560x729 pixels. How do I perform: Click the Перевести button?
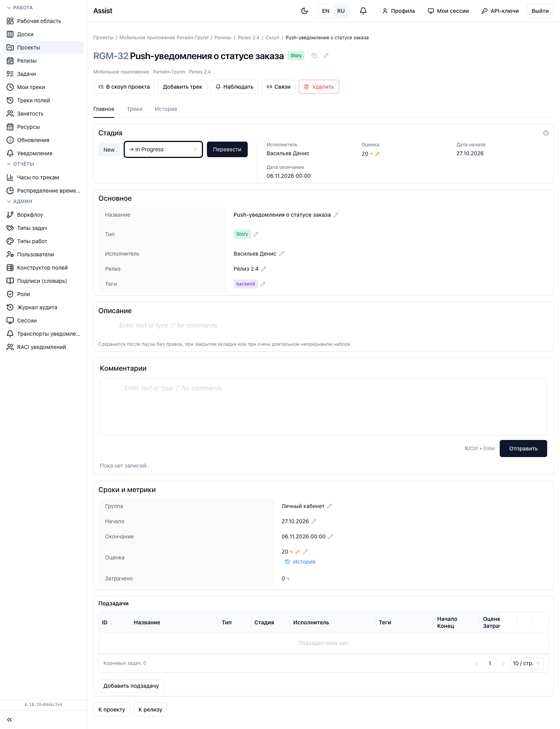[227, 149]
